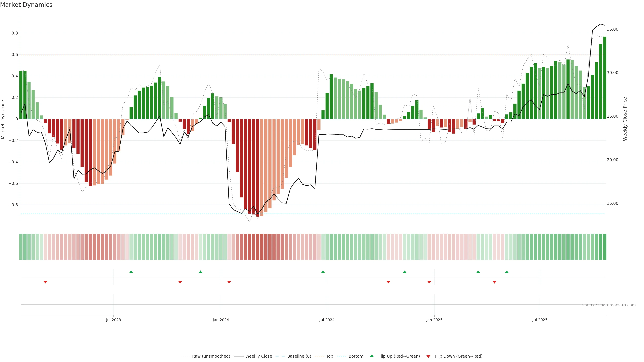Click the darkest red heat-strip cell near early 2024

[257, 247]
